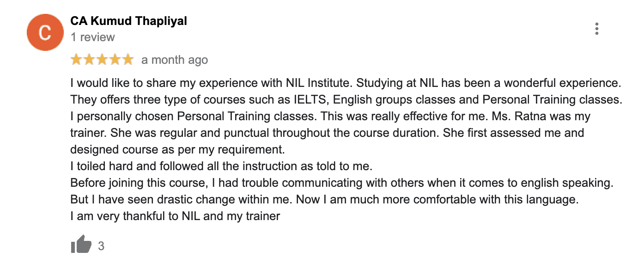Screen dimensions: 644x270
Task: Click the fourth star of the rating
Action: (x=114, y=60)
